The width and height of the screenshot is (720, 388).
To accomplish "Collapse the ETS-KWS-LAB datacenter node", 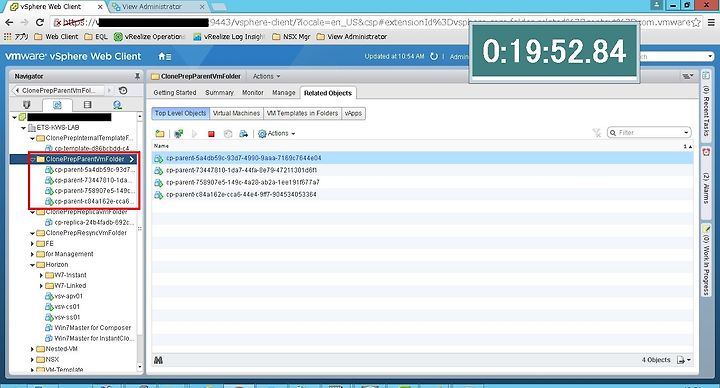I will coord(23,128).
